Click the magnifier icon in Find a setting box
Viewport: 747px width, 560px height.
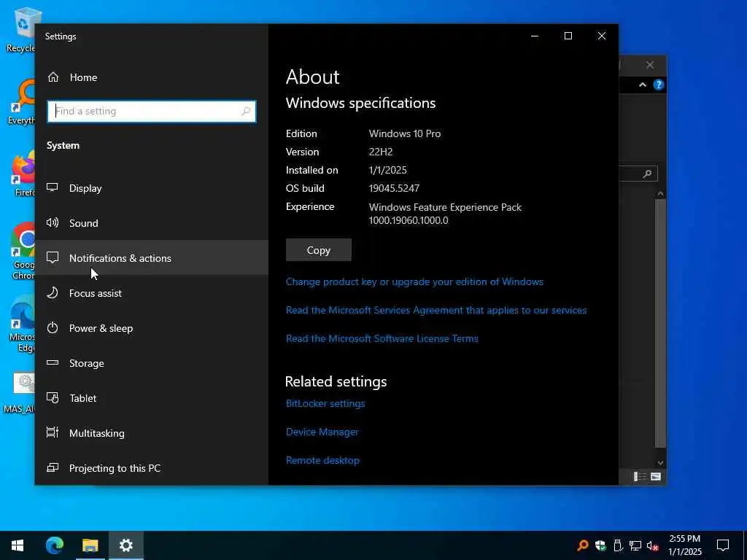click(x=246, y=112)
